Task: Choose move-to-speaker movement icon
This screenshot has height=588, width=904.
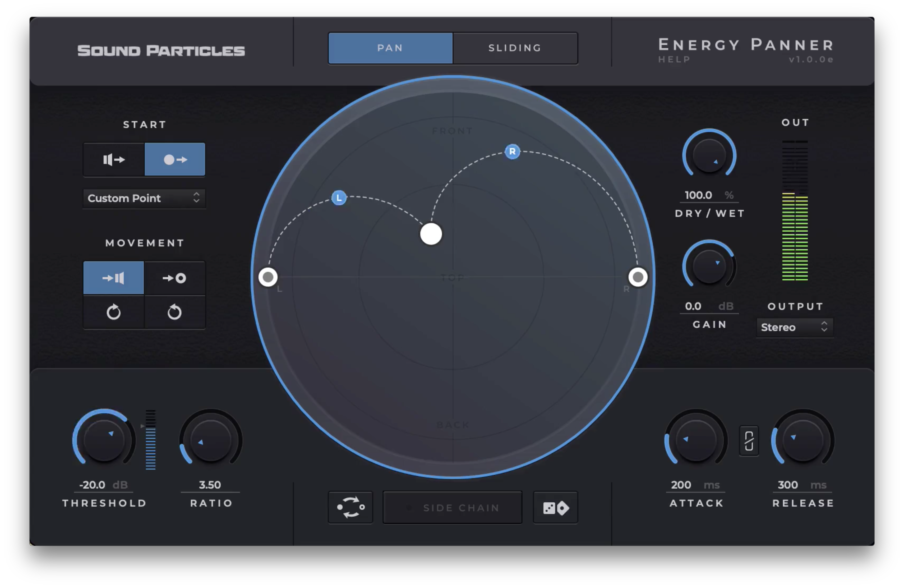Action: coord(114,278)
